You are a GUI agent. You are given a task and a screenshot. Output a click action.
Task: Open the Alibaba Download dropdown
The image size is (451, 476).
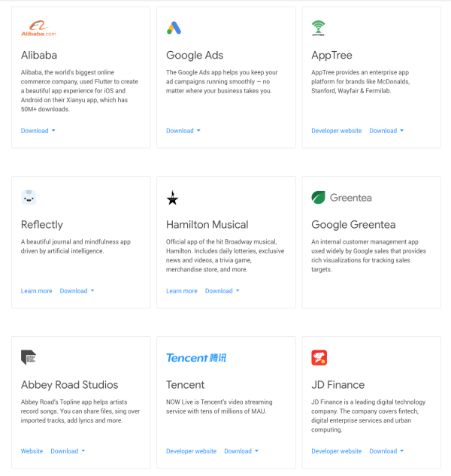[x=38, y=131]
